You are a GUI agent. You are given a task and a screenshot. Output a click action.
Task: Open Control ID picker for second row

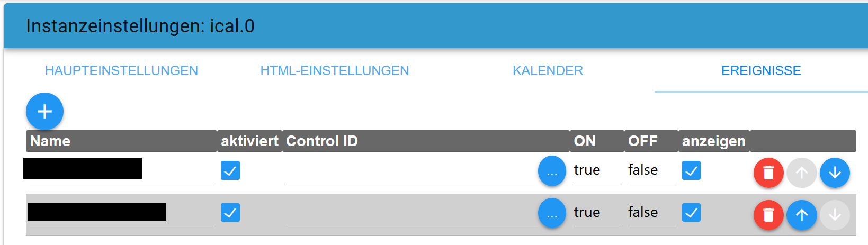pyautogui.click(x=552, y=214)
